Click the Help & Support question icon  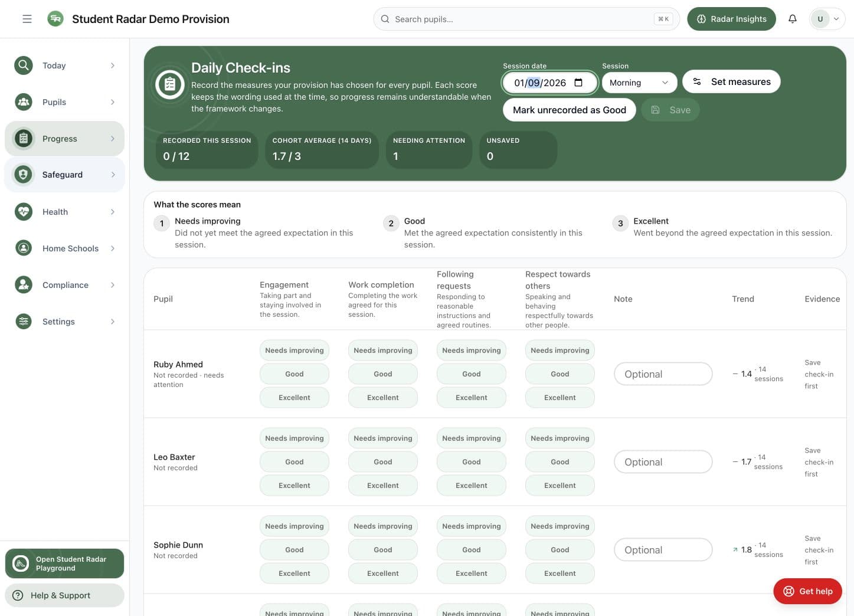(18, 595)
